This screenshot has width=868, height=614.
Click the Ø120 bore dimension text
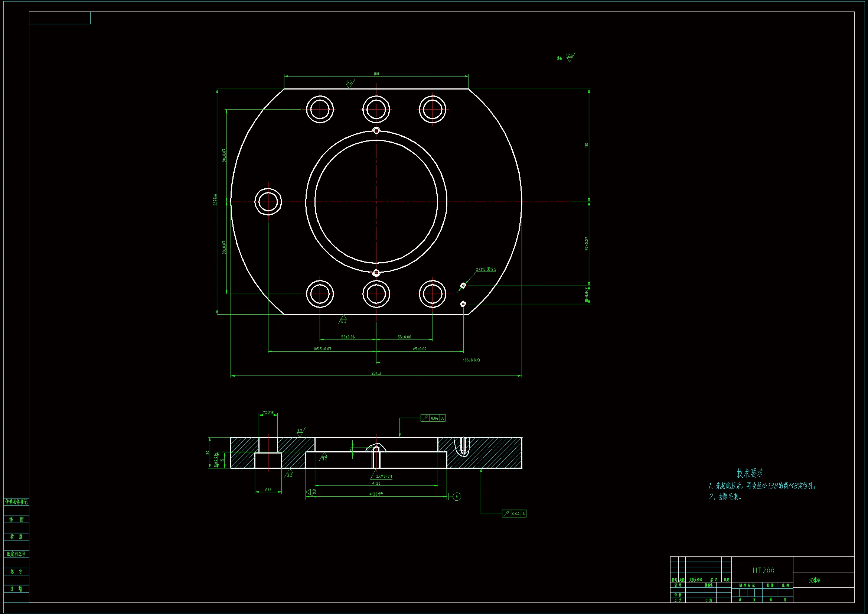376,483
